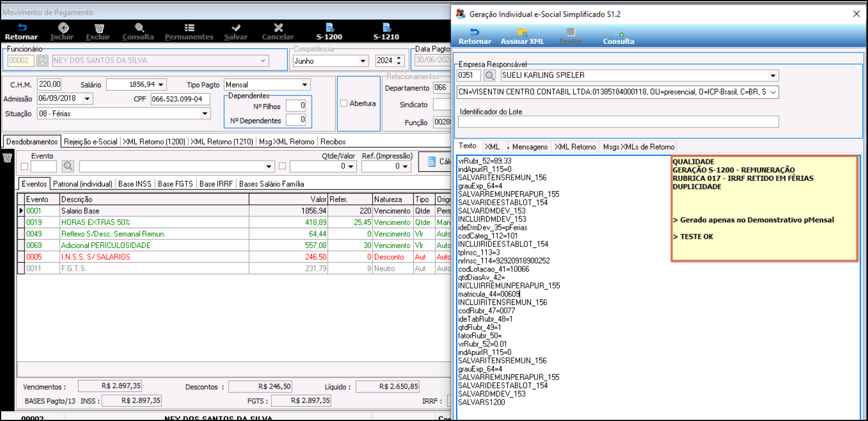Open the S-1200 document icon
The width and height of the screenshot is (868, 421).
click(x=329, y=27)
